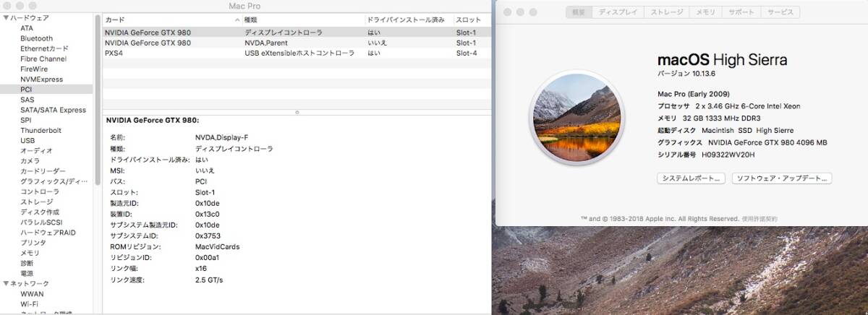The image size is (868, 315).
Task: Switch to the サービス tab
Action: (x=780, y=12)
